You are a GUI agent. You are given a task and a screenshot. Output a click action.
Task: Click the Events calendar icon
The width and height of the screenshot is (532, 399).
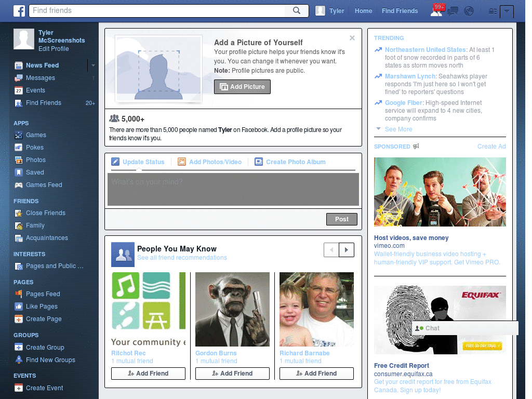click(x=19, y=90)
